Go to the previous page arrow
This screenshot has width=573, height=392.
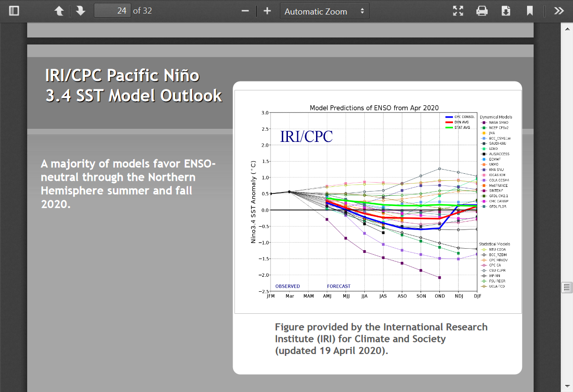pos(59,11)
